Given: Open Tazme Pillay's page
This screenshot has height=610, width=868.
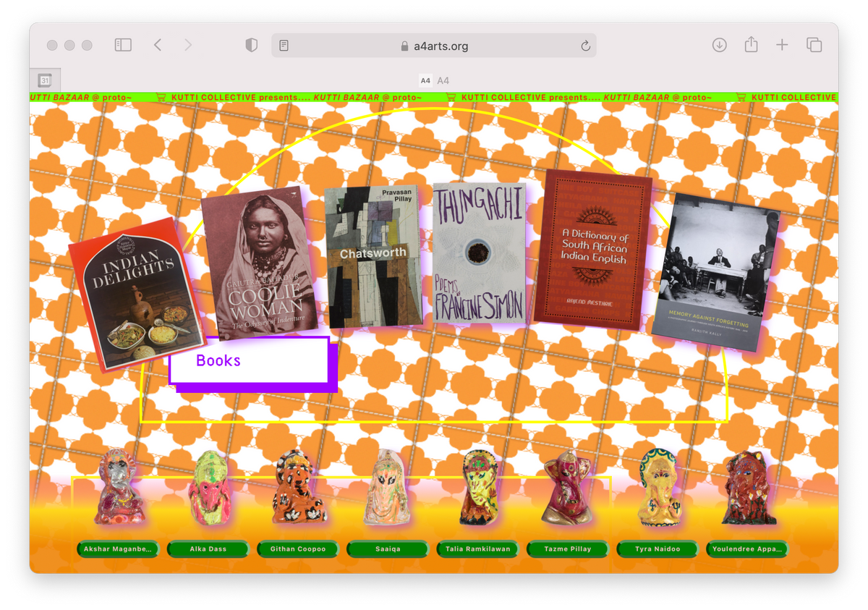Looking at the screenshot, I should pyautogui.click(x=567, y=548).
